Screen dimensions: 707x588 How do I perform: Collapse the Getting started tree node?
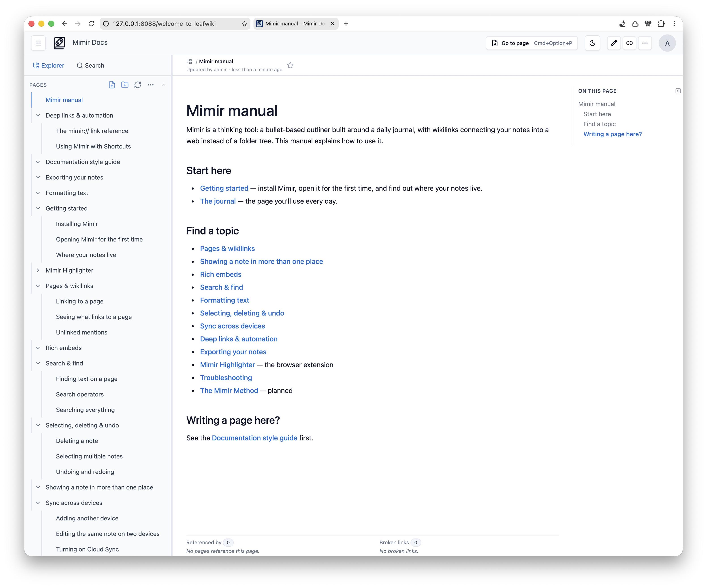click(x=38, y=208)
